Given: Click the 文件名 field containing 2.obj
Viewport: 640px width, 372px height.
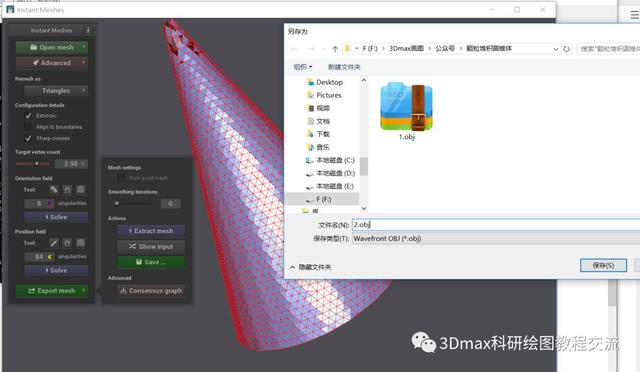Looking at the screenshot, I should coord(496,225).
